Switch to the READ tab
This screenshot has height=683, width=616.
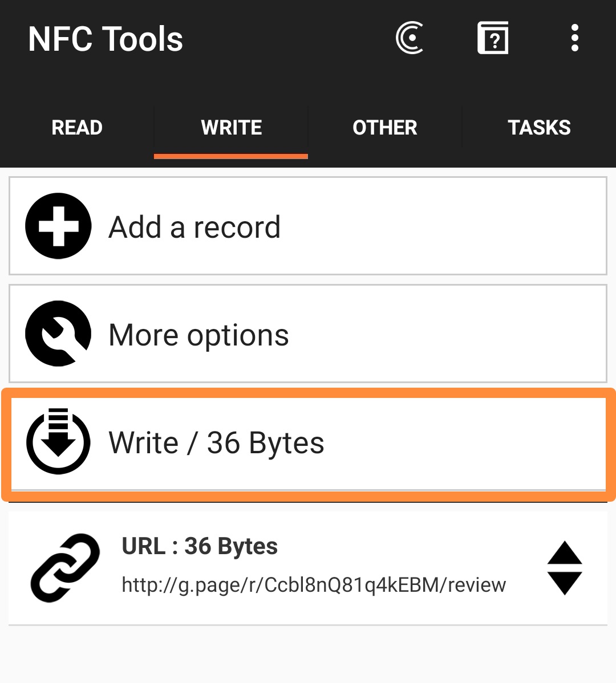(x=77, y=128)
